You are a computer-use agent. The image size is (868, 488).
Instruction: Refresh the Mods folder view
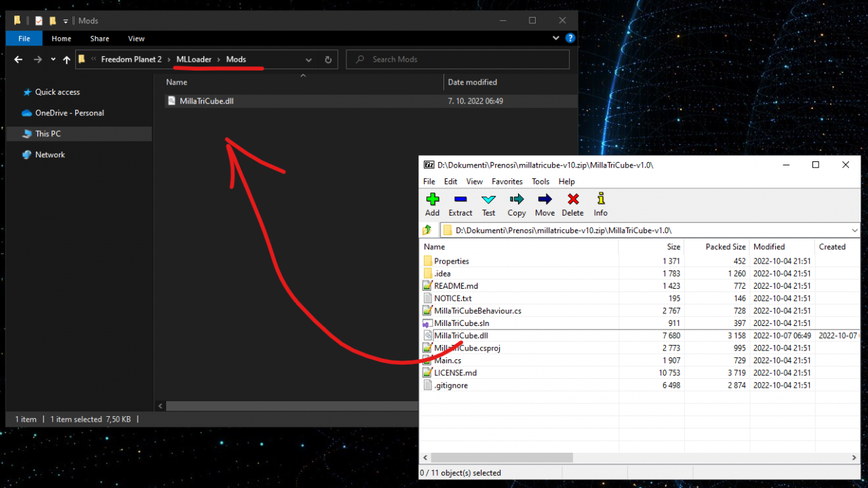pos(328,60)
